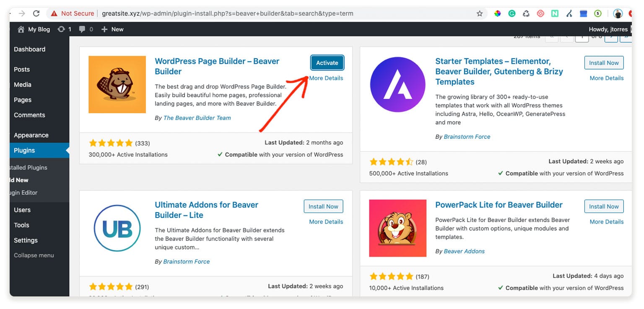Open PowerPack Lite for Beaver Builder title
Image resolution: width=644 pixels, height=309 pixels.
point(499,205)
